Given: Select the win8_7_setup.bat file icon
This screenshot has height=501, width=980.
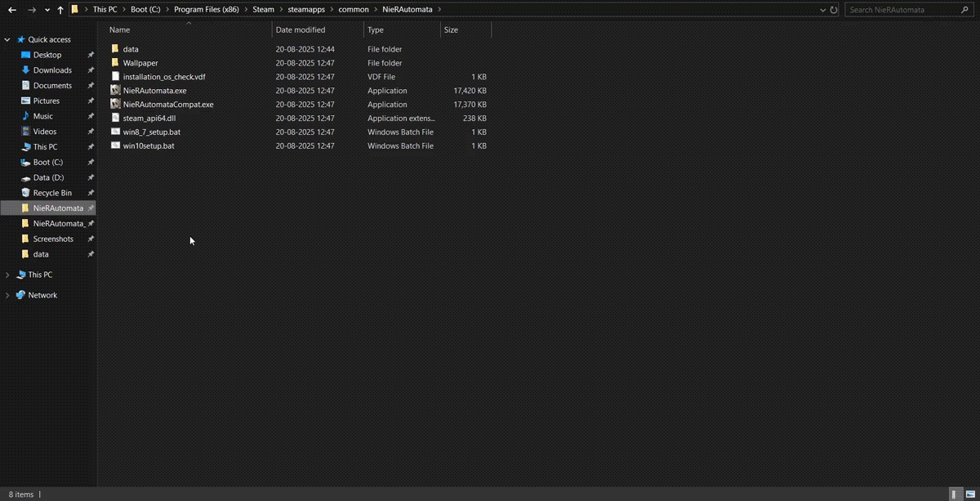Looking at the screenshot, I should tap(115, 132).
